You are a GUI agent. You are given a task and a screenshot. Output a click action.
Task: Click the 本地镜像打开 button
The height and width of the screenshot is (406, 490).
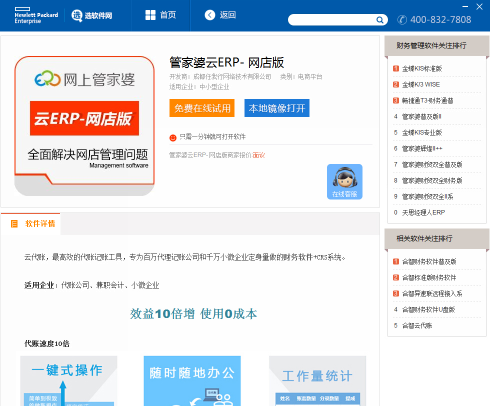click(277, 108)
